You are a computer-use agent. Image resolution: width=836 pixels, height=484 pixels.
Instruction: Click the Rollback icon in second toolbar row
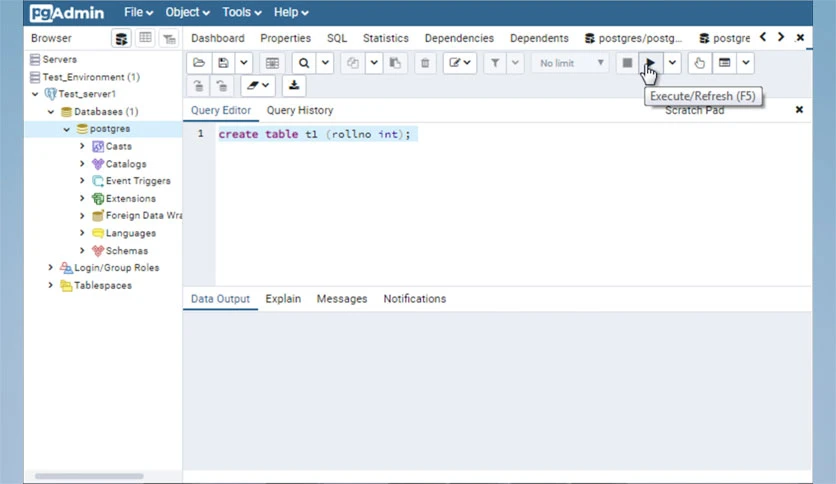coord(222,85)
